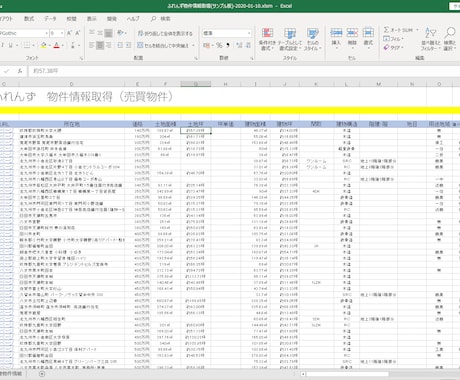Apply the Borders tool icon
Image resolution: width=460 pixels, height=380 pixels.
tap(27, 45)
